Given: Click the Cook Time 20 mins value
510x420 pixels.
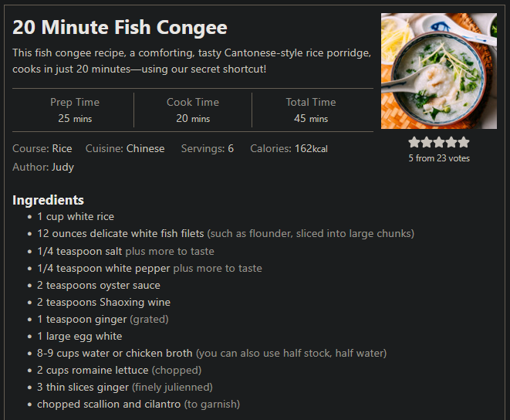Looking at the screenshot, I should [193, 119].
